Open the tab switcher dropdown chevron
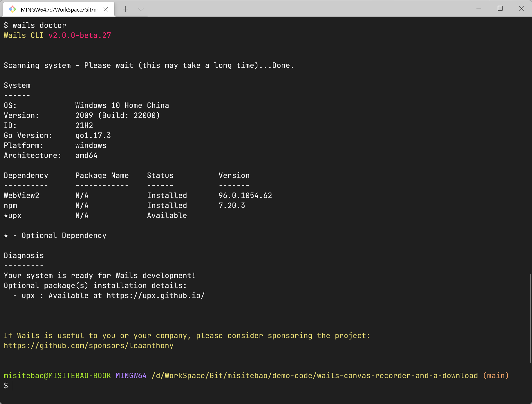Viewport: 532px width, 404px height. 141,9
